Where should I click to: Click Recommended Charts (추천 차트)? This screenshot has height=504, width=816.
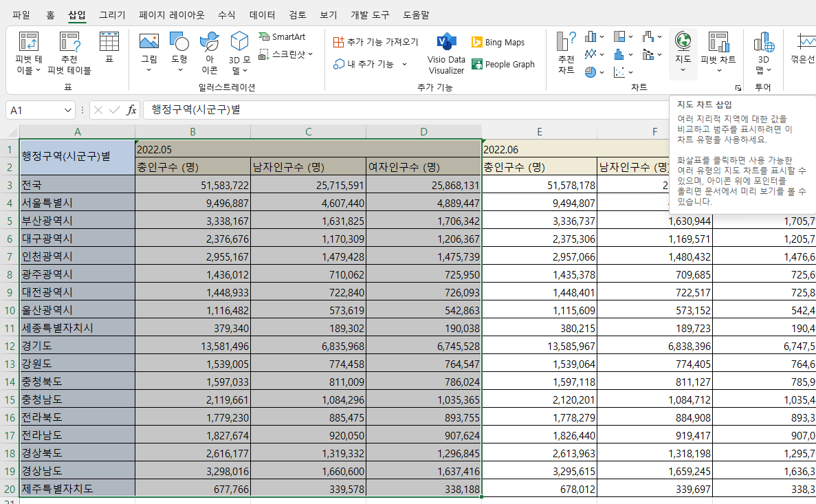click(x=566, y=53)
